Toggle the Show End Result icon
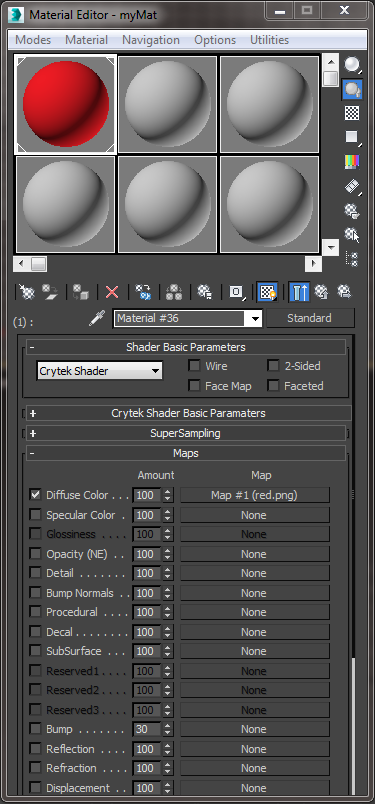 click(x=299, y=292)
